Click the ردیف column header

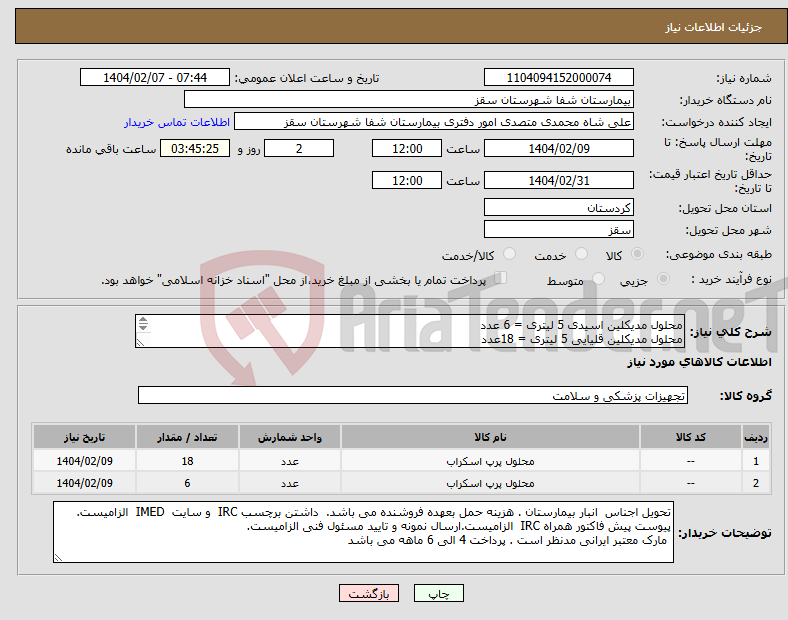(756, 437)
